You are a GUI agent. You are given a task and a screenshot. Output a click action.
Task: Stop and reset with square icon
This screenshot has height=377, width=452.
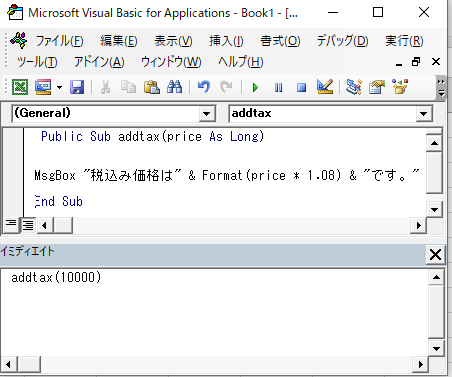click(x=301, y=88)
